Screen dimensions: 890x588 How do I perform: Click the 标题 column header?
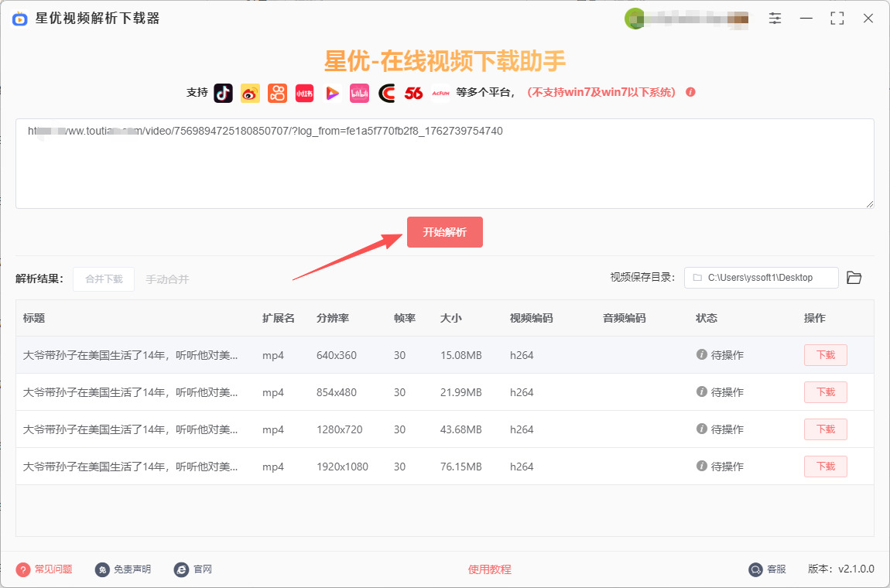pyautogui.click(x=34, y=319)
